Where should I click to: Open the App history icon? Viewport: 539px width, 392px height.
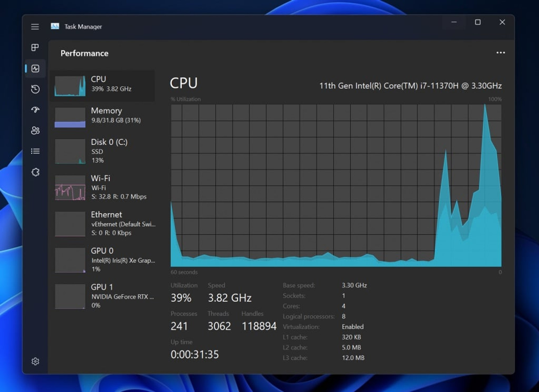pos(35,89)
